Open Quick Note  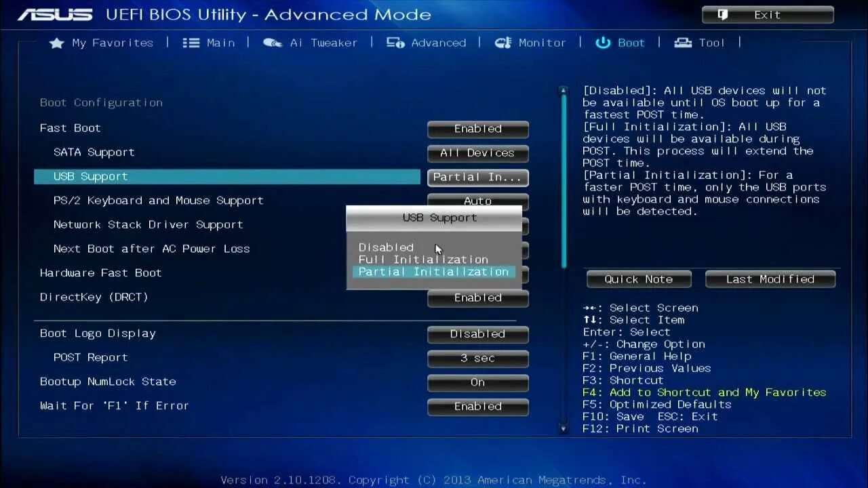click(x=639, y=279)
